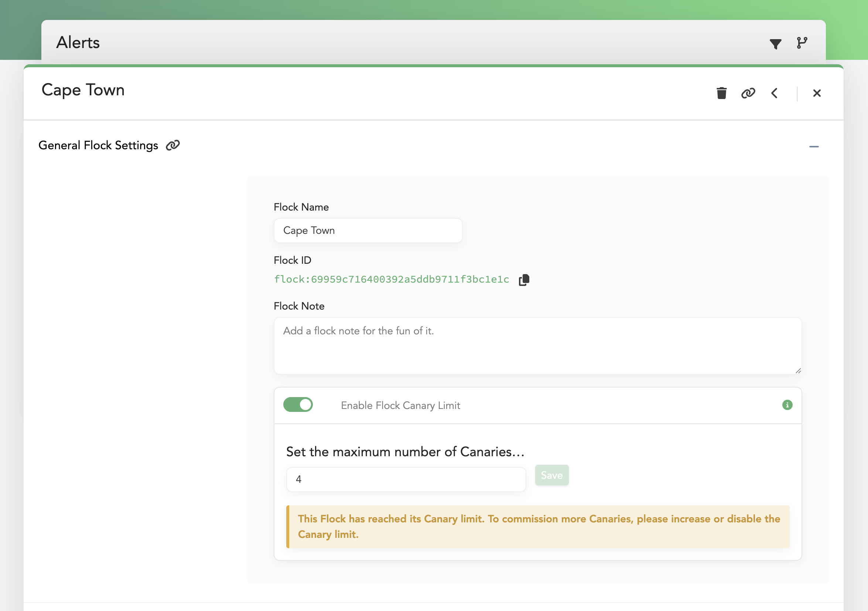Click the maximum Canaries number field
Image resolution: width=868 pixels, height=611 pixels.
(406, 479)
